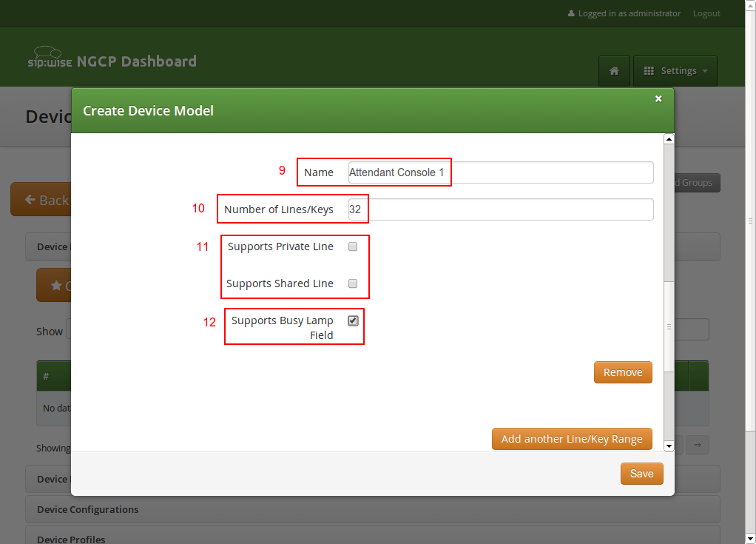Open the Settings dropdown menu
Screen dimensions: 756x544
[675, 71]
